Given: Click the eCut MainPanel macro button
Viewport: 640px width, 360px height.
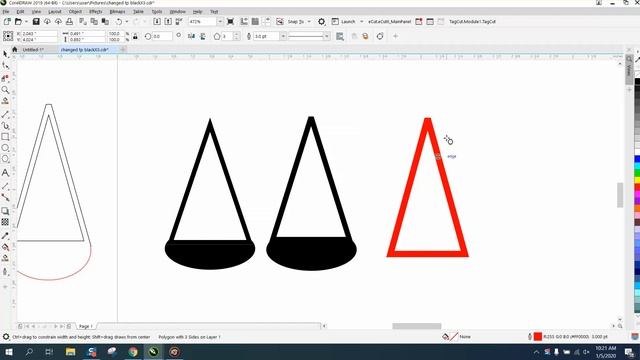Looking at the screenshot, I should (x=389, y=22).
